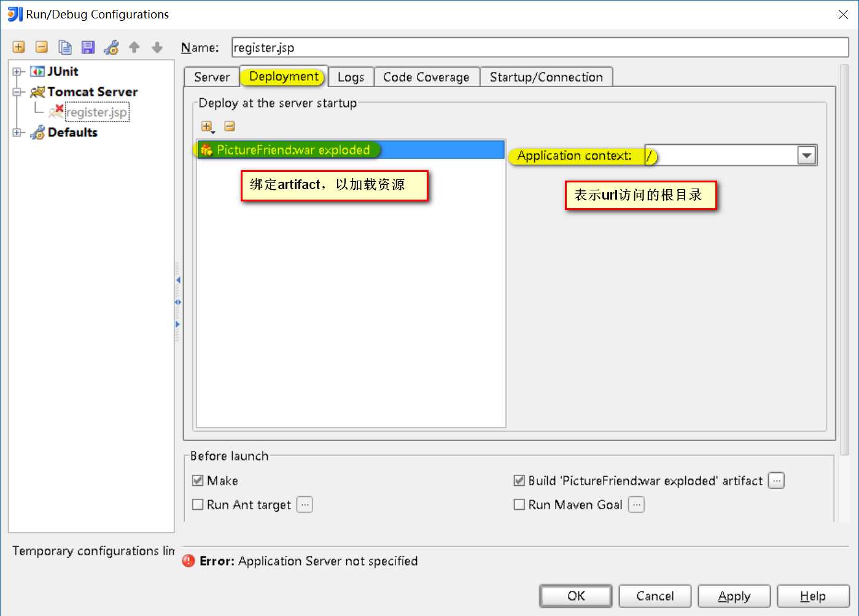The height and width of the screenshot is (616, 859).
Task: Collapse the Tomcat Server tree node
Action: point(17,92)
